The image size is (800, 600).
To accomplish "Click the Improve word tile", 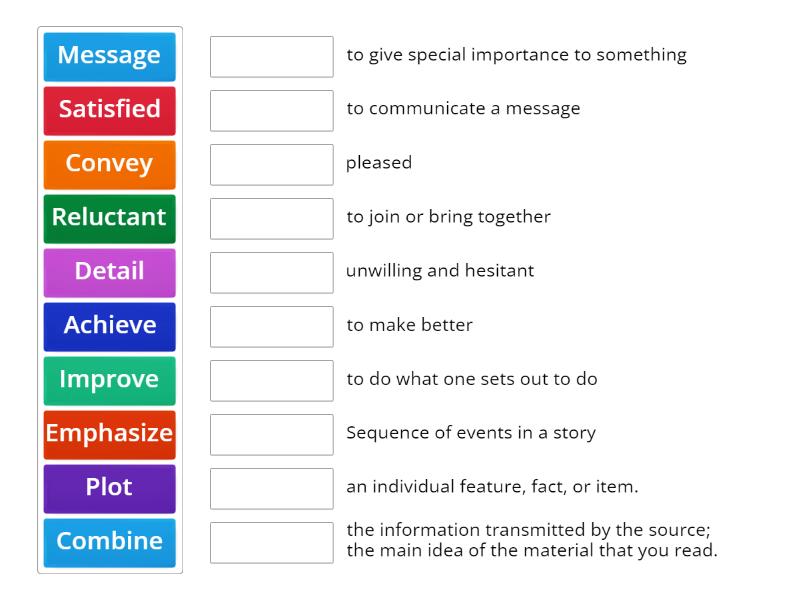I will pyautogui.click(x=109, y=380).
